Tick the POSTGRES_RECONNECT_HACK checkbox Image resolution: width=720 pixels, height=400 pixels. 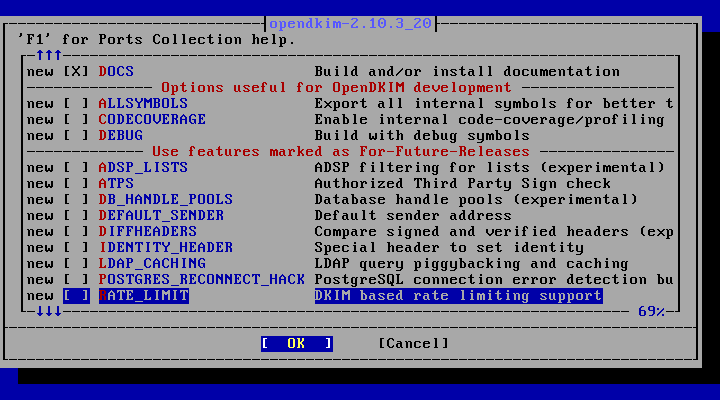76,280
